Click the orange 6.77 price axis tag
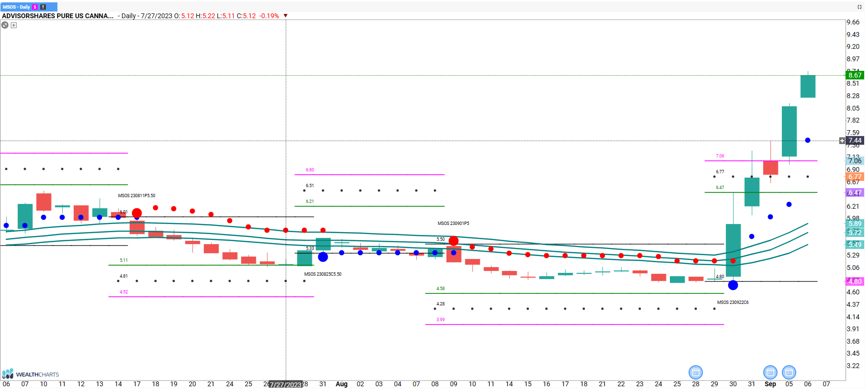The image size is (868, 392). pyautogui.click(x=855, y=177)
